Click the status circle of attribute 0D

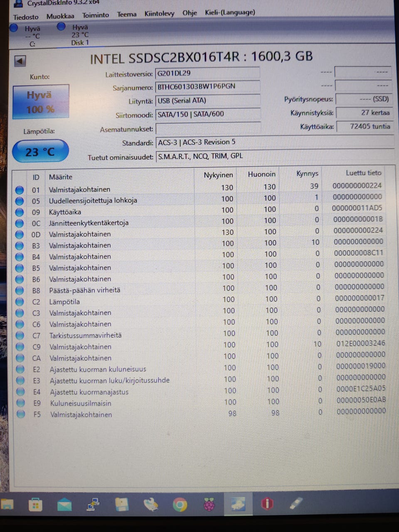click(19, 235)
